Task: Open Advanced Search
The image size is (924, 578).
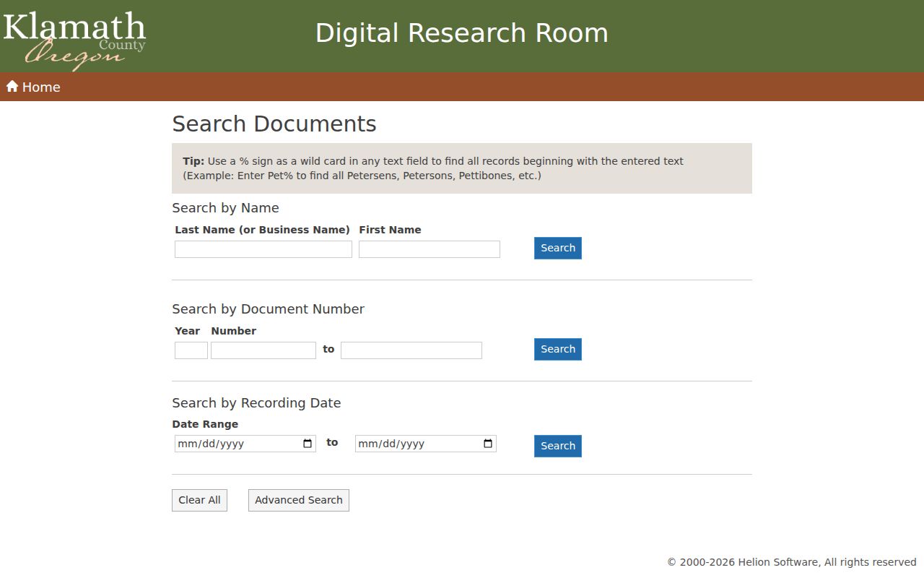Action: [299, 500]
